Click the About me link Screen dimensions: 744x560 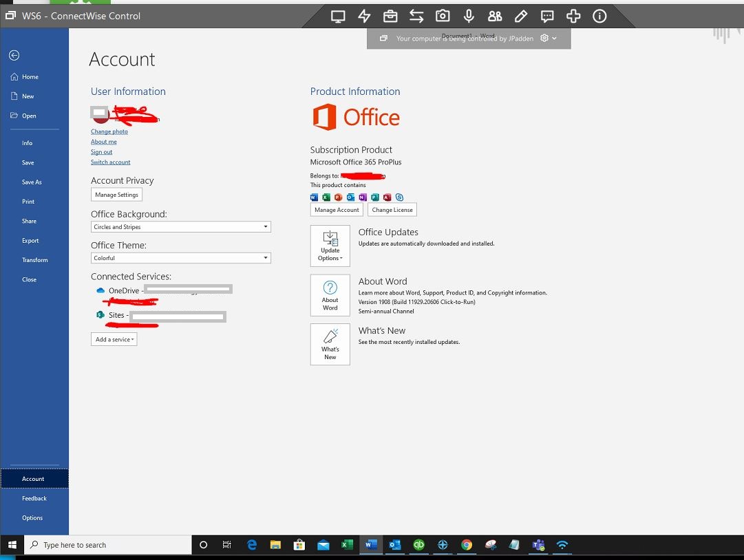click(103, 142)
